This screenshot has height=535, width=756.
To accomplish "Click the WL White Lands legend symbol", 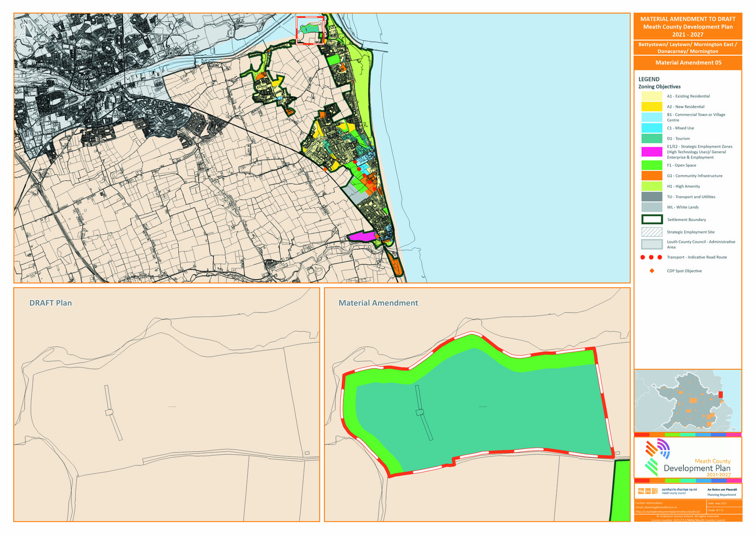I will 652,207.
